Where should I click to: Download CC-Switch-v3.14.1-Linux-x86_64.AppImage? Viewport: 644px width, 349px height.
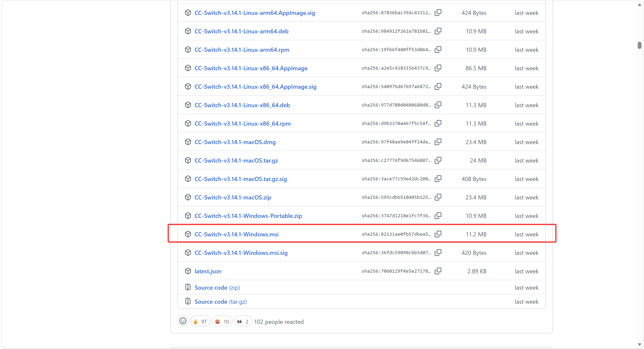pos(251,69)
